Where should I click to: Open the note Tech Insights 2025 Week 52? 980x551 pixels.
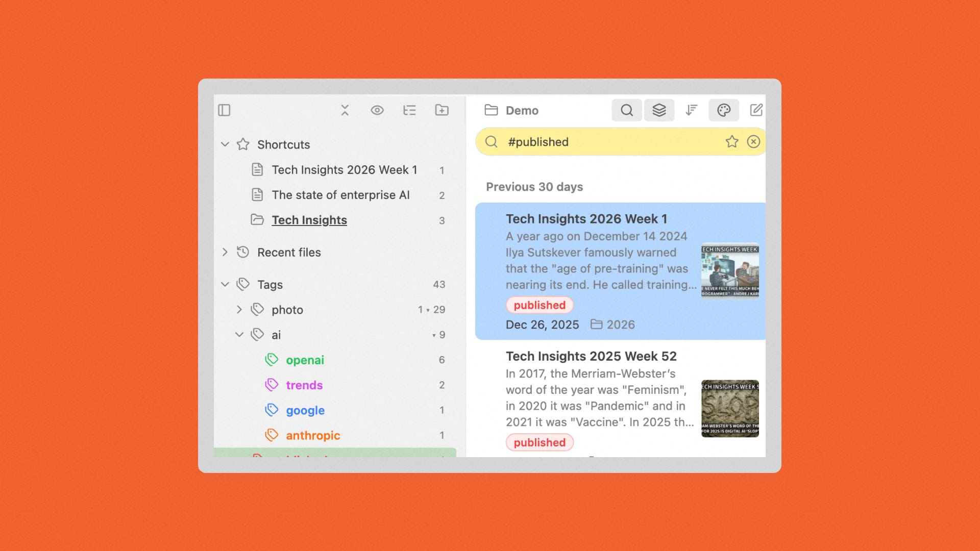click(x=591, y=356)
